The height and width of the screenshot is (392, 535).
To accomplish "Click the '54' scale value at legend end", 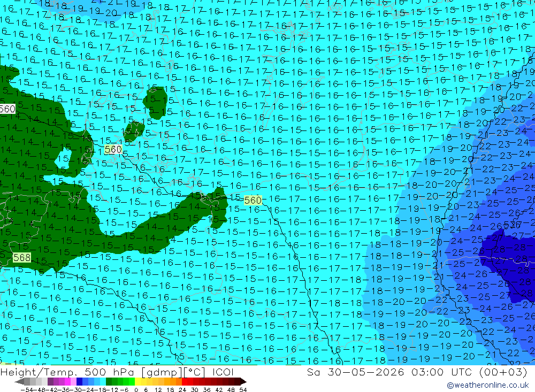I will 243,390.
